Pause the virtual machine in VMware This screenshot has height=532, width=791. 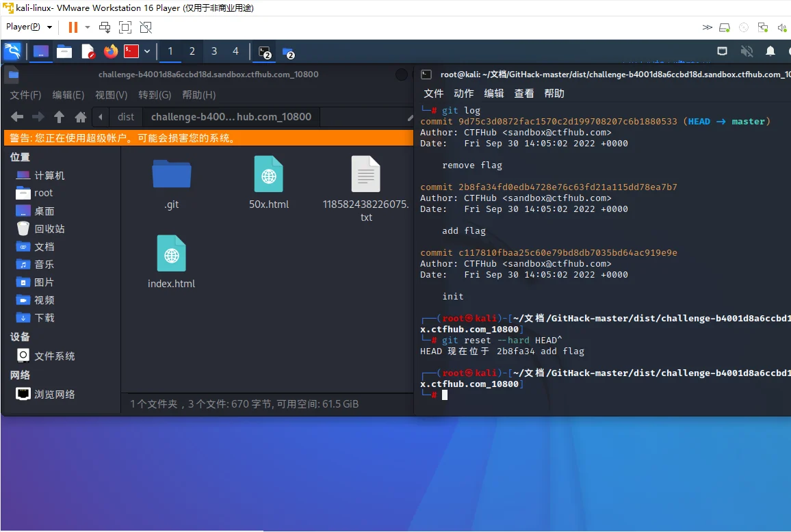pyautogui.click(x=73, y=27)
